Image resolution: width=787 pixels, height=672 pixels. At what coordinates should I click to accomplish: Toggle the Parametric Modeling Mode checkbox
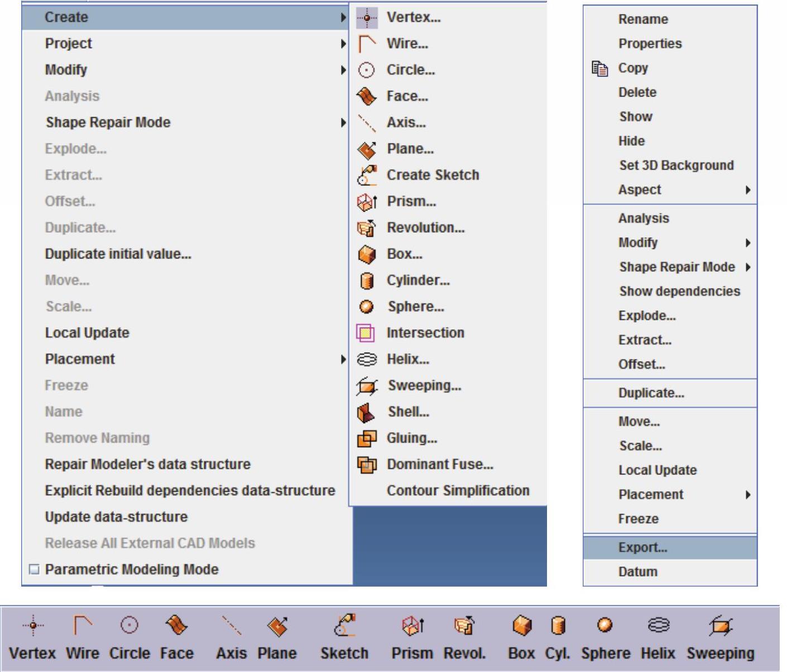pos(34,569)
